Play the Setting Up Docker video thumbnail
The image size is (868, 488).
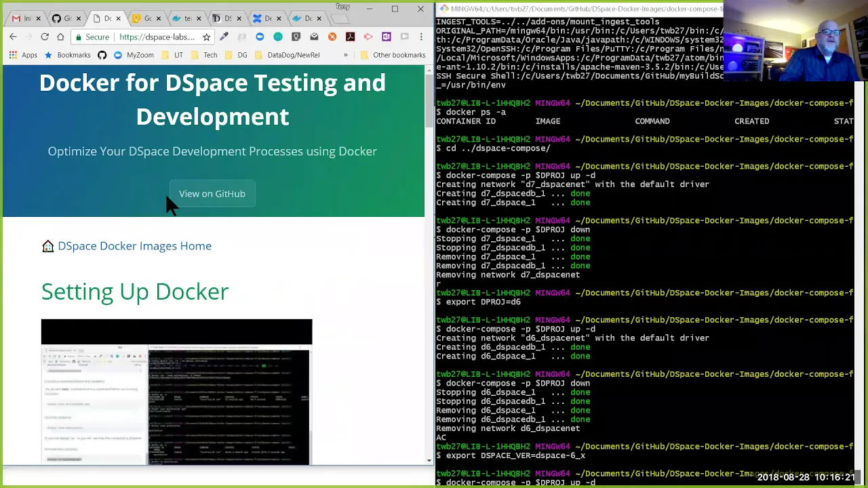tap(176, 392)
